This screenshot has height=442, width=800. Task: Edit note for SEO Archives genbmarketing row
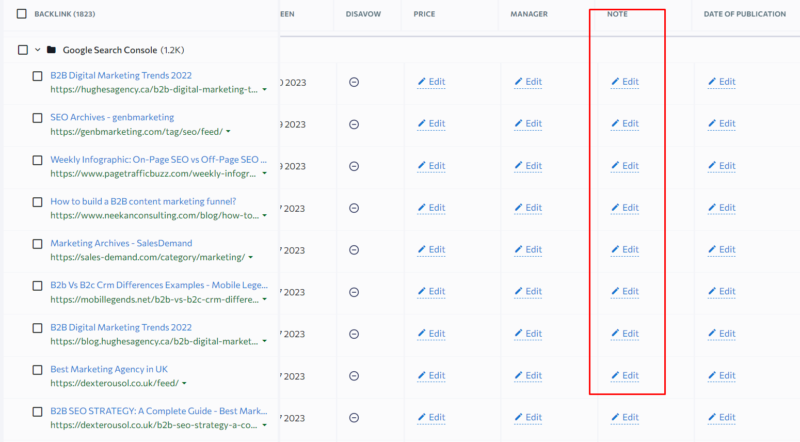point(625,124)
